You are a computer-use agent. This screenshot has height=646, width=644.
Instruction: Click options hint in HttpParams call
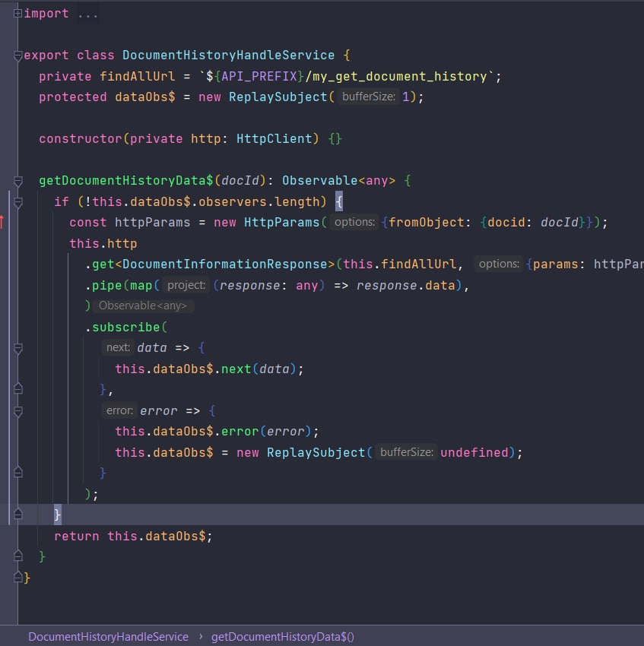354,223
